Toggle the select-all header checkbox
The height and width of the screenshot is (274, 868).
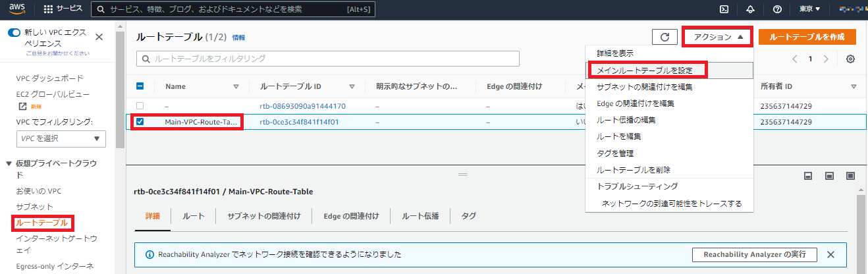click(x=140, y=86)
